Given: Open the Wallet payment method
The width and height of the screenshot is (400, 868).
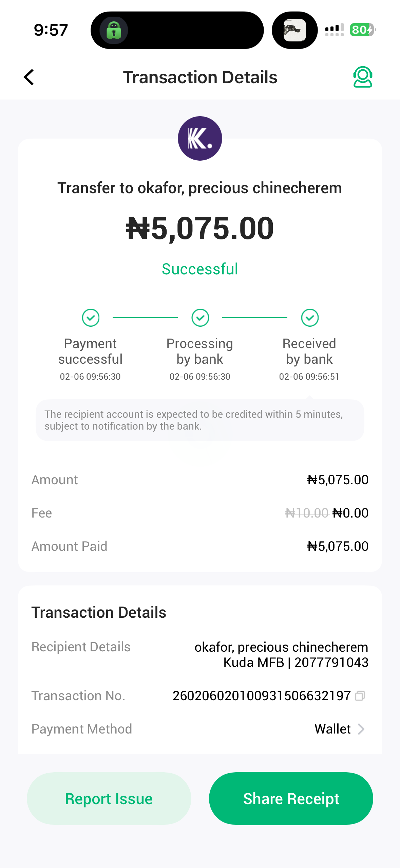Looking at the screenshot, I should pyautogui.click(x=332, y=729).
